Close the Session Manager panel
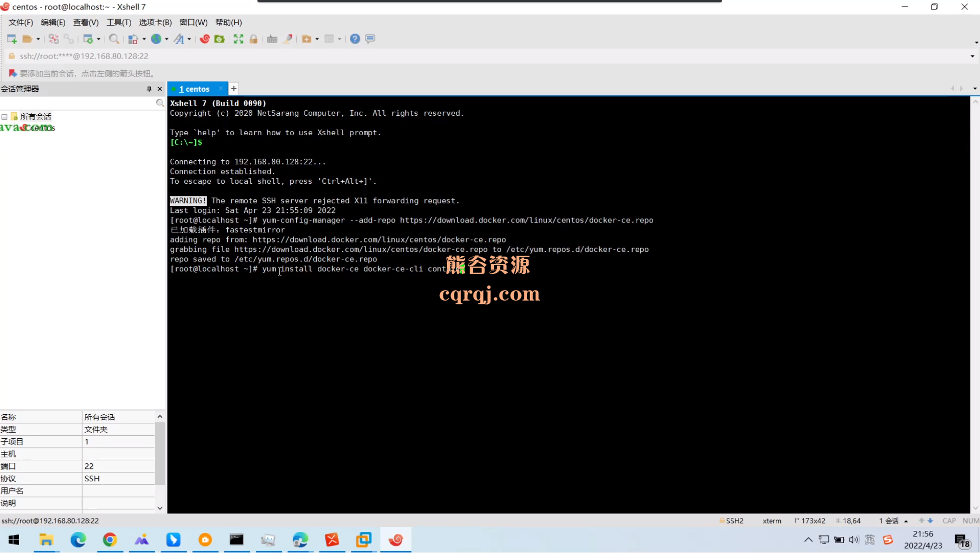Screen dimensions: 980x553 click(x=160, y=89)
